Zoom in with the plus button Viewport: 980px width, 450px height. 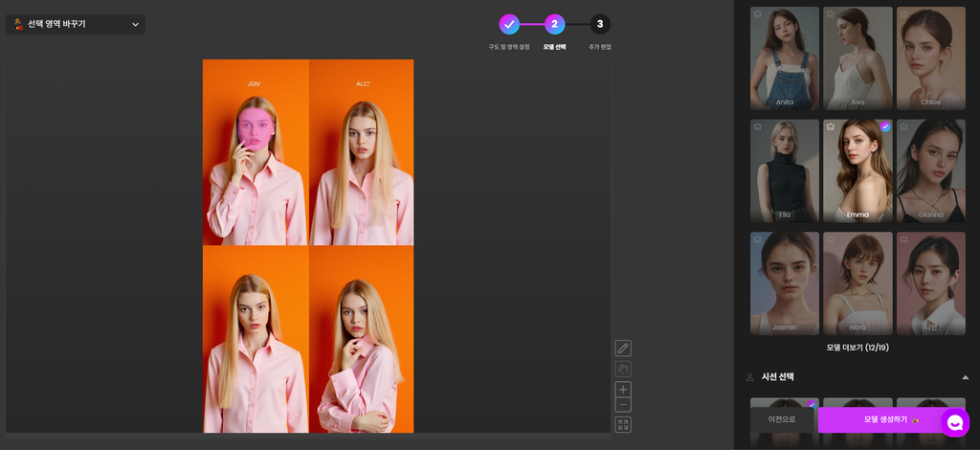tap(623, 390)
